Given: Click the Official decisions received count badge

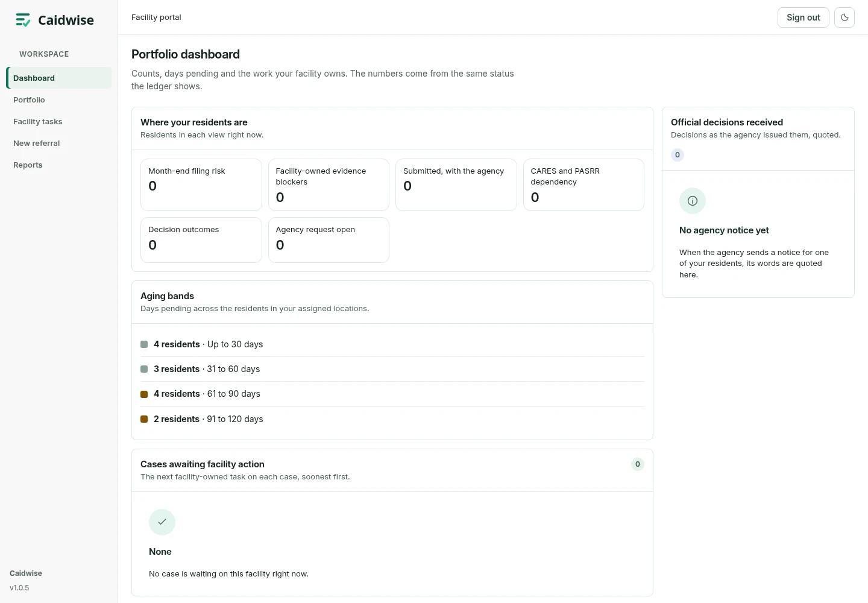Looking at the screenshot, I should (x=678, y=155).
